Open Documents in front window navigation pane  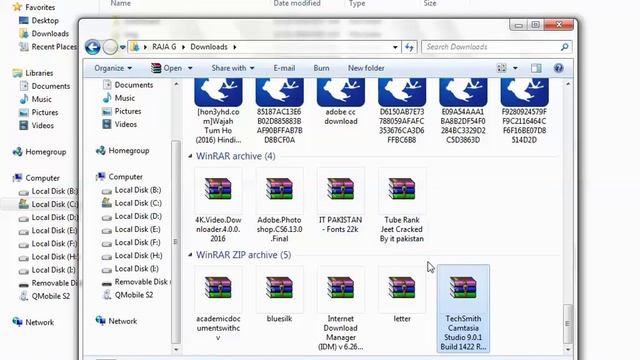128,85
